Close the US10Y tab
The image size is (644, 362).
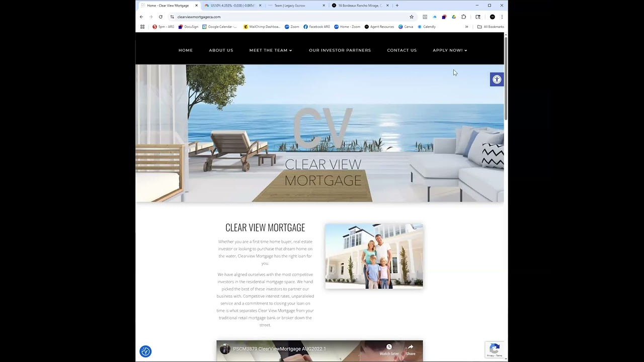260,6
